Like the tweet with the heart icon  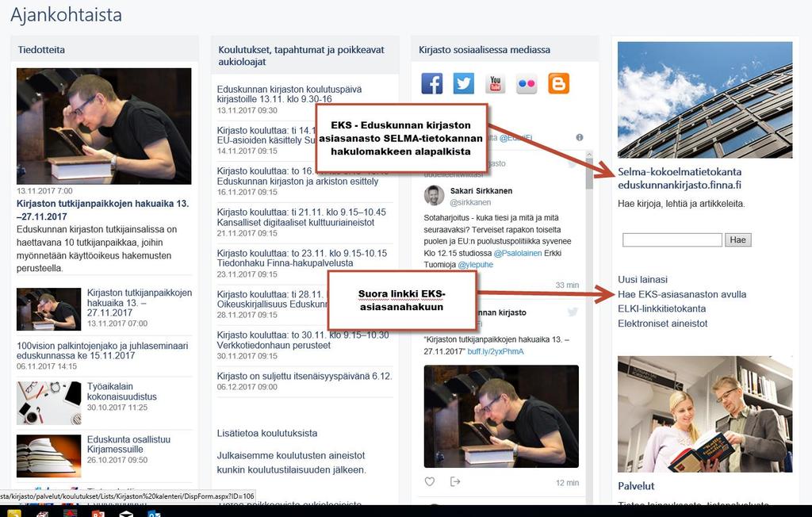coord(430,482)
